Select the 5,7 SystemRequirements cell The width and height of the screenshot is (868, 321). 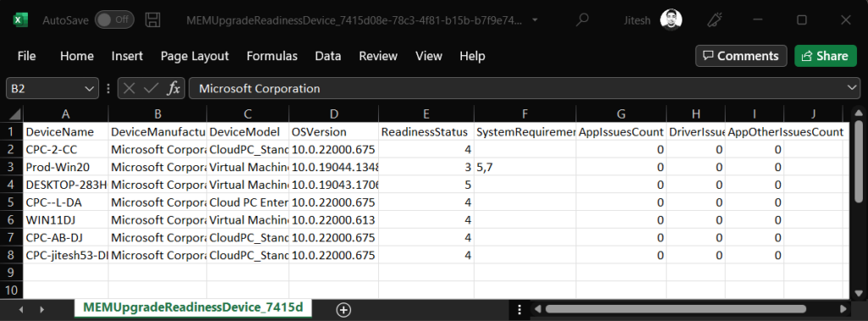pyautogui.click(x=525, y=167)
